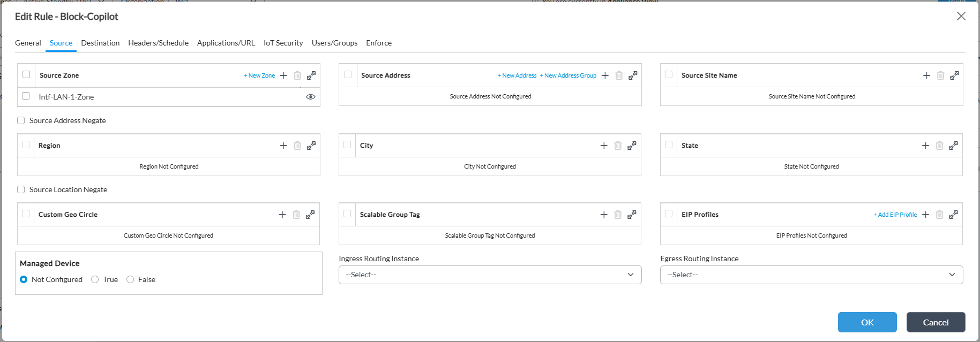Expand the Scalable Group Tag panel
Image resolution: width=980 pixels, height=342 pixels.
coord(632,215)
